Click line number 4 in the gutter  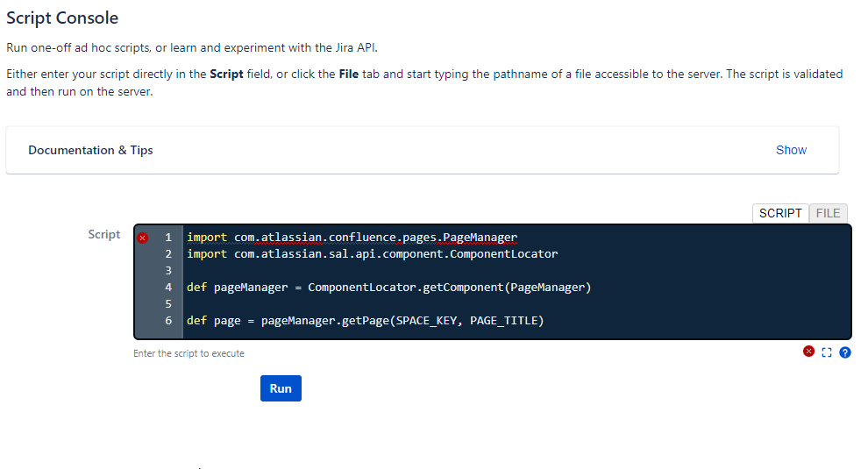point(167,288)
